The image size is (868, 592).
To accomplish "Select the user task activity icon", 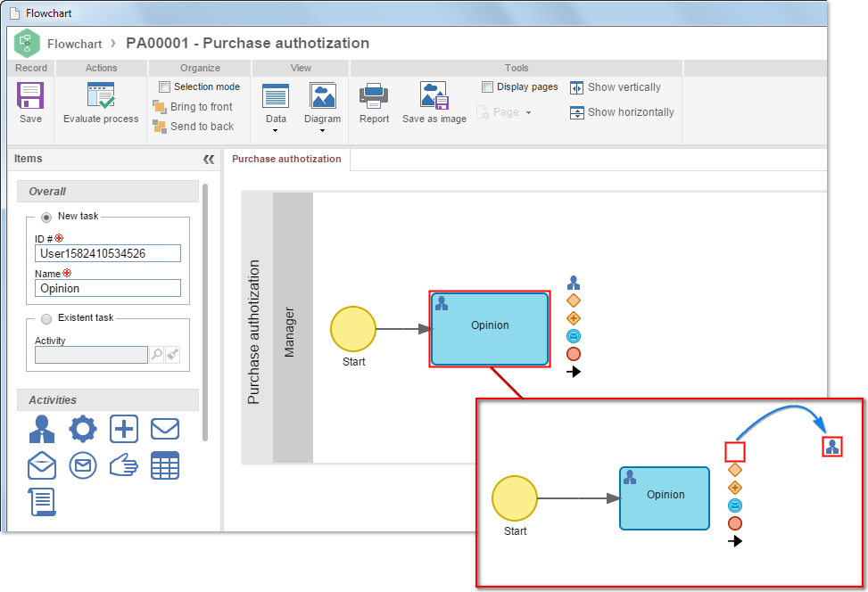I will 42,429.
